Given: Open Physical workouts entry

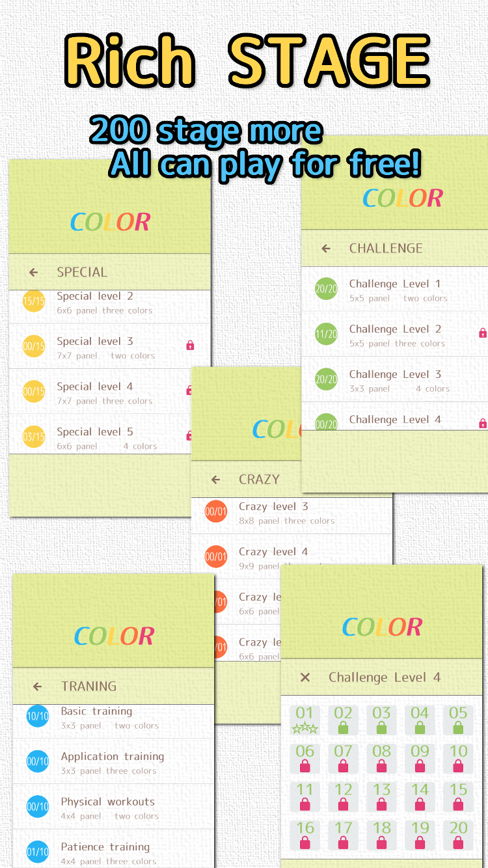Looking at the screenshot, I should [x=113, y=807].
